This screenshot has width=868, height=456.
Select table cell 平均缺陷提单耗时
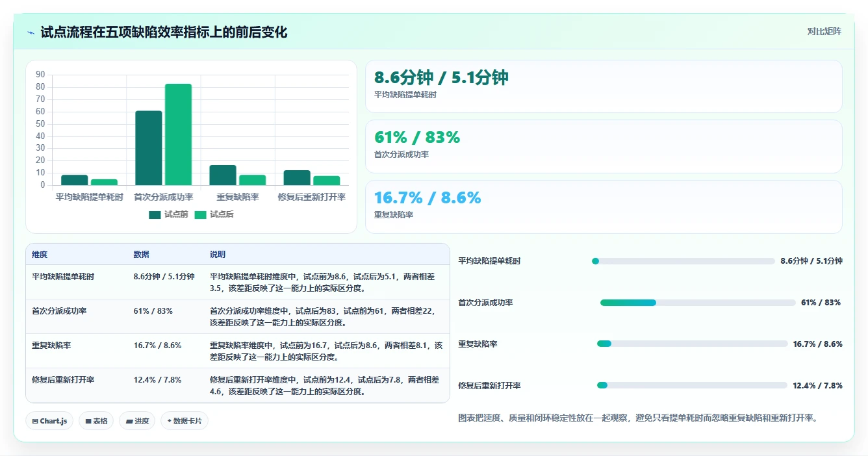tap(63, 277)
